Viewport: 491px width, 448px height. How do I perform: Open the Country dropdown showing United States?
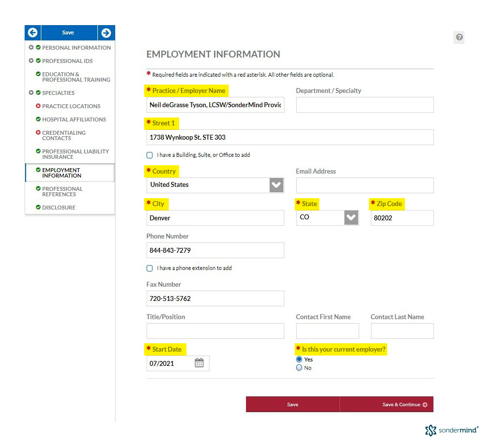215,185
